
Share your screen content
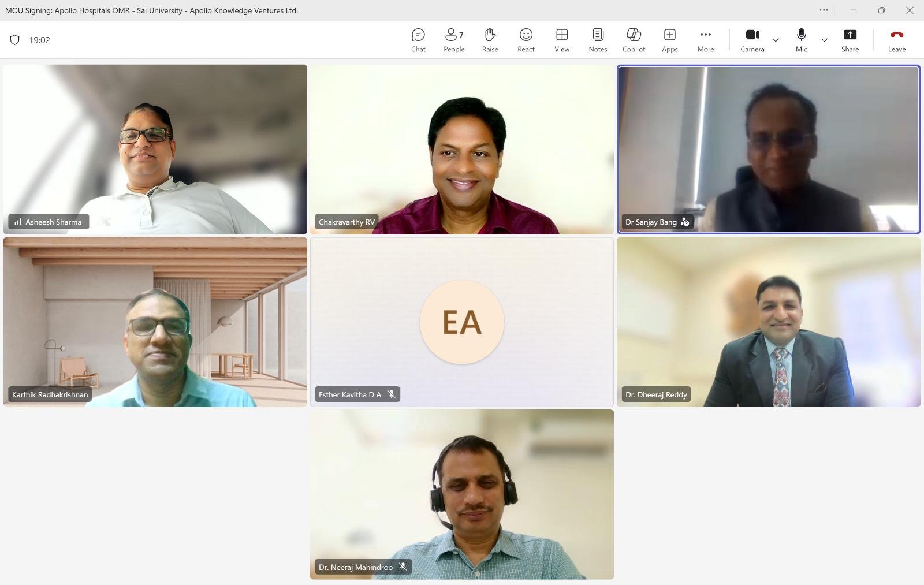click(x=850, y=40)
